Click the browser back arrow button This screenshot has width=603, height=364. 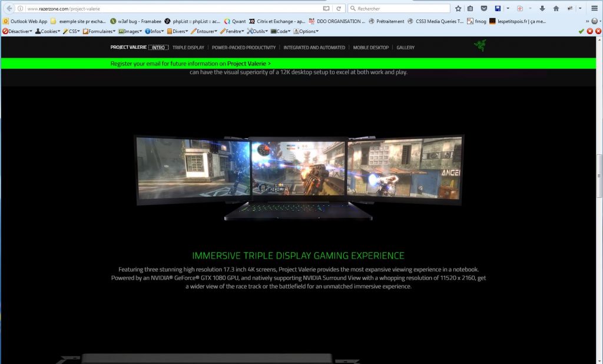coord(9,8)
